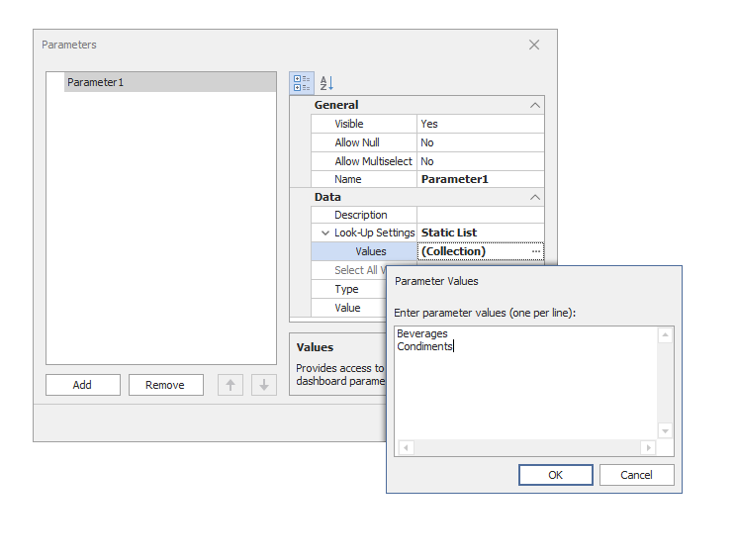This screenshot has height=560, width=737.
Task: Collapse the Look-Up Settings node
Action: coord(324,233)
